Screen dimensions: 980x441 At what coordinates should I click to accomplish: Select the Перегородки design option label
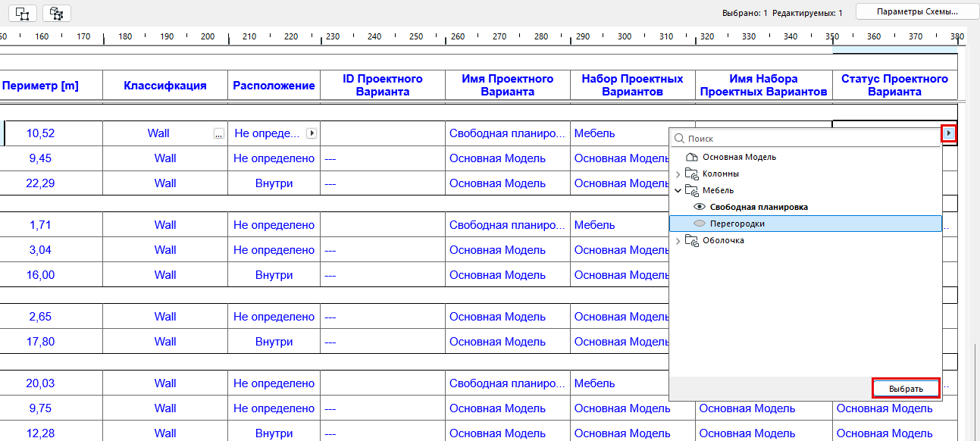pyautogui.click(x=737, y=224)
